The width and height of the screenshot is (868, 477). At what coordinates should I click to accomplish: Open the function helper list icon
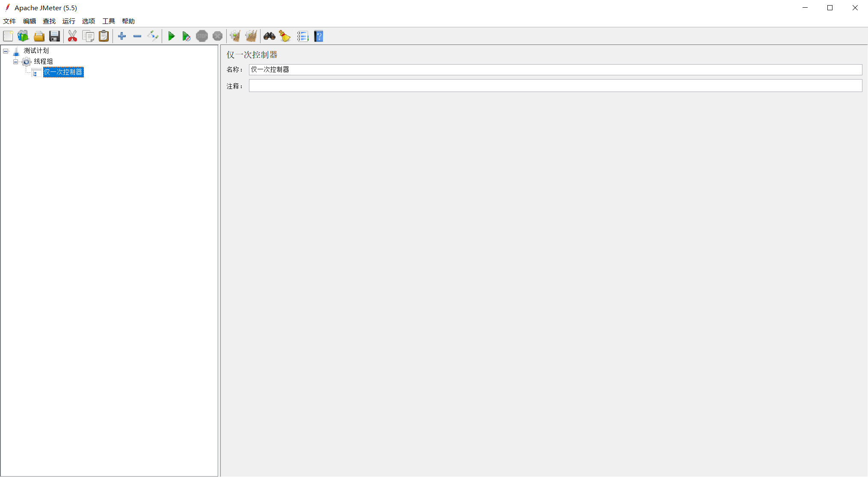303,36
